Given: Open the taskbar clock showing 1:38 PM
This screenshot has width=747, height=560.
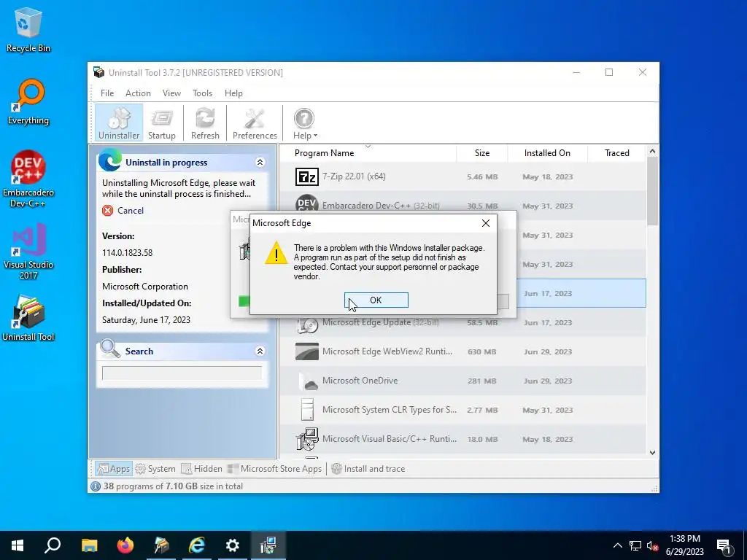Looking at the screenshot, I should point(684,545).
